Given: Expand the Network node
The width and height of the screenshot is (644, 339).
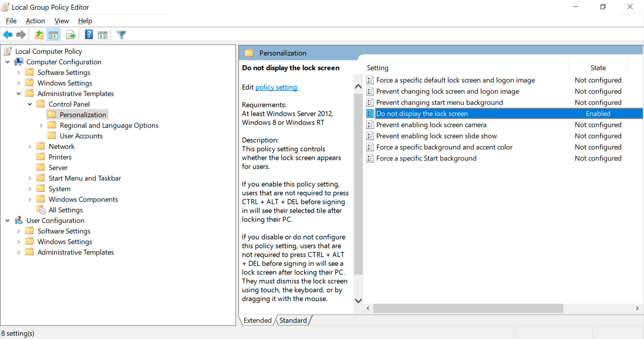Looking at the screenshot, I should point(30,147).
